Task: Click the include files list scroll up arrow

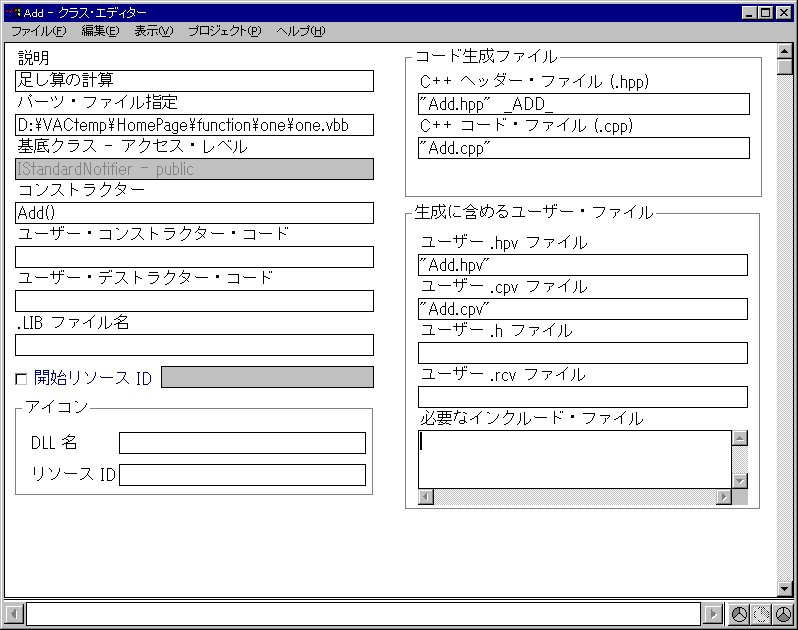Action: pyautogui.click(x=740, y=438)
